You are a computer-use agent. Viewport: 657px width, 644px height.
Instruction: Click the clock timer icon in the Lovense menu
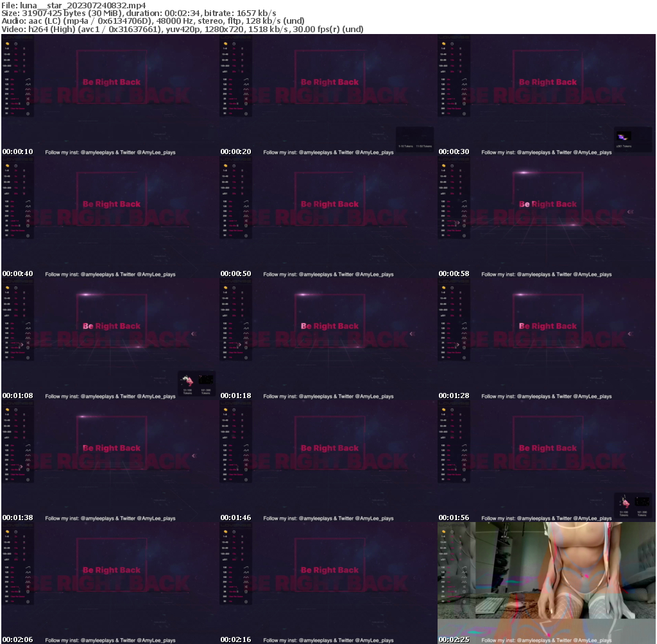tap(16, 44)
